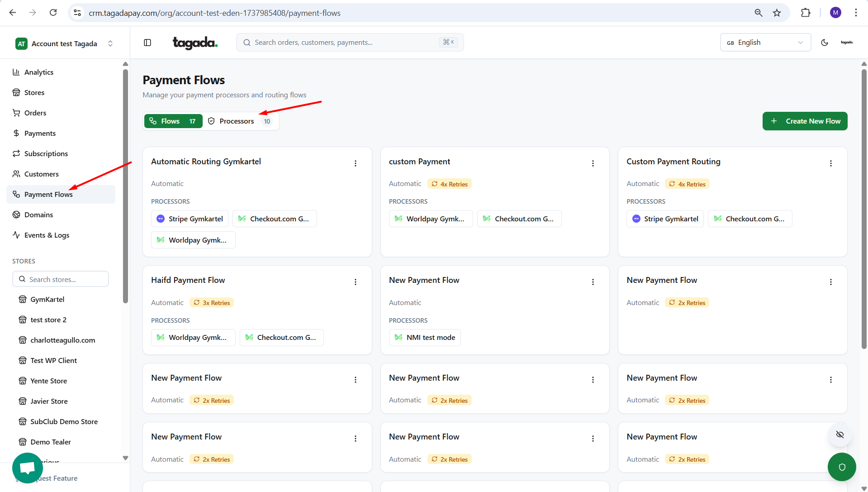Click the eye-slash visibility toggle button
Image resolution: width=868 pixels, height=492 pixels.
(840, 435)
